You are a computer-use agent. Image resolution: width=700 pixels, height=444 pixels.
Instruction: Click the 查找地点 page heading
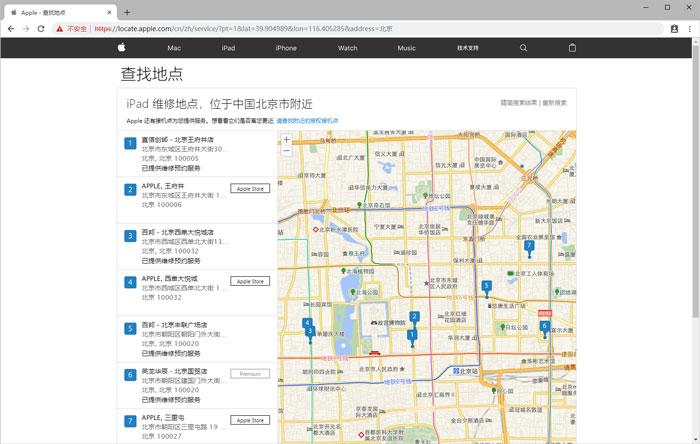(x=152, y=74)
